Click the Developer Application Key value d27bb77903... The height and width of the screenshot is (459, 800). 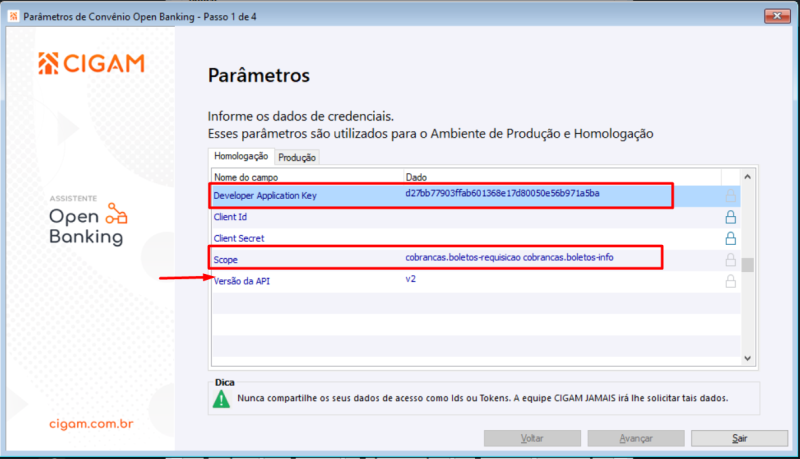pos(502,193)
